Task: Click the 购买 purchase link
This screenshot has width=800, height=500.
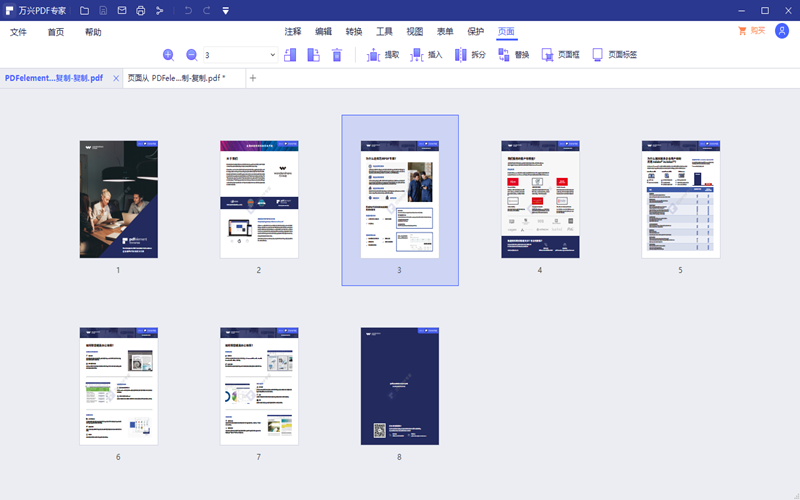Action: 751,31
